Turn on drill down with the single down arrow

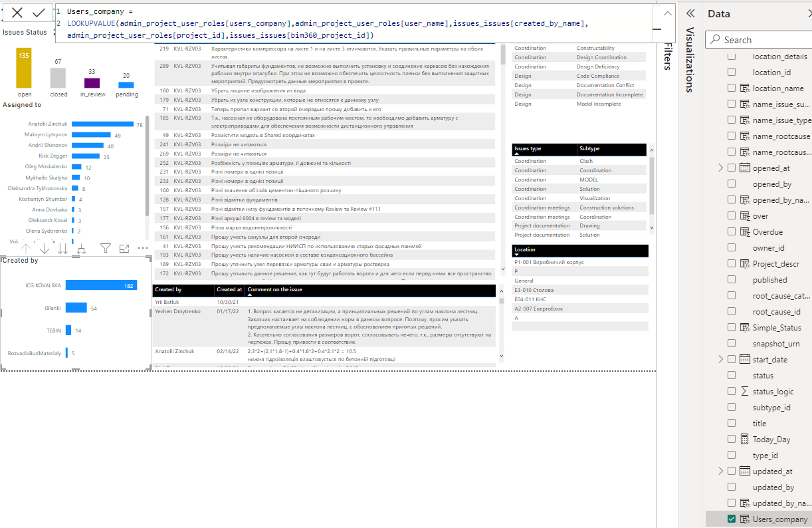(x=45, y=249)
